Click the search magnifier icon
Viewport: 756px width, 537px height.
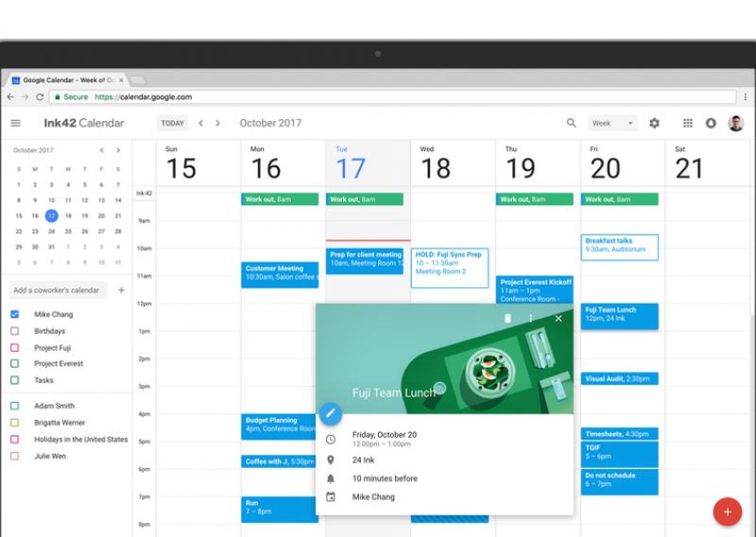click(571, 123)
